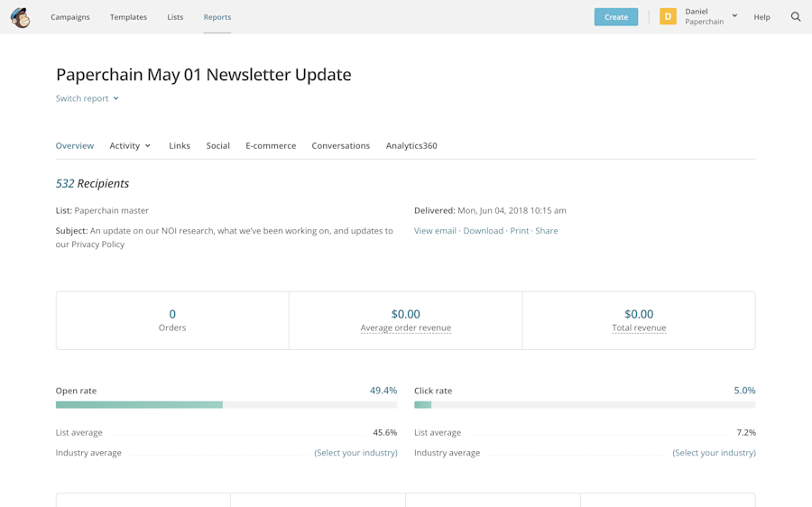Open the E-commerce tab
Image resolution: width=812 pixels, height=507 pixels.
[x=271, y=146]
